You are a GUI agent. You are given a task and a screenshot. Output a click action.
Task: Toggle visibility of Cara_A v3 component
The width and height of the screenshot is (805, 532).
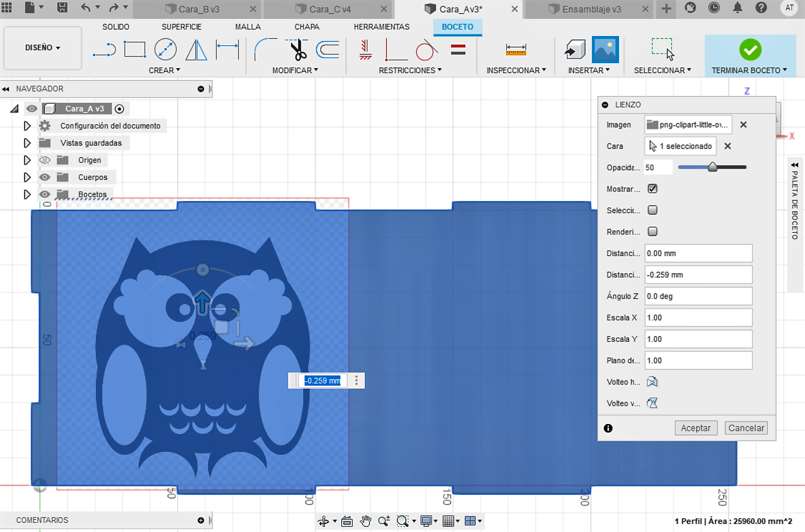(x=31, y=109)
